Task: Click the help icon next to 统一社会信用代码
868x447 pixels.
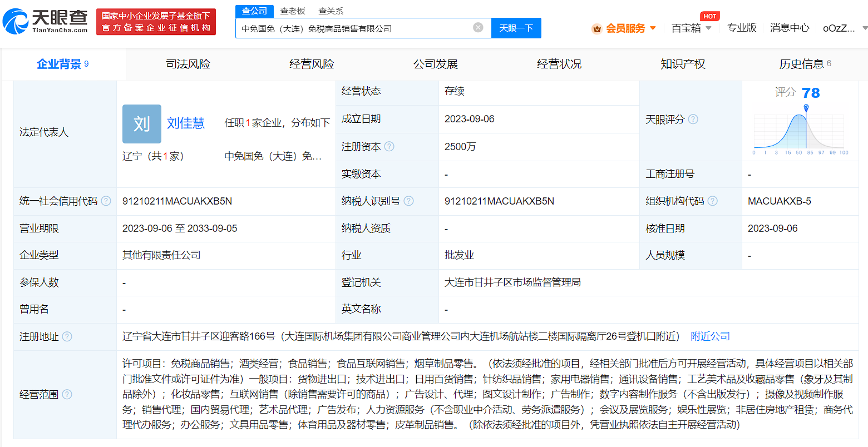Action: pyautogui.click(x=106, y=201)
